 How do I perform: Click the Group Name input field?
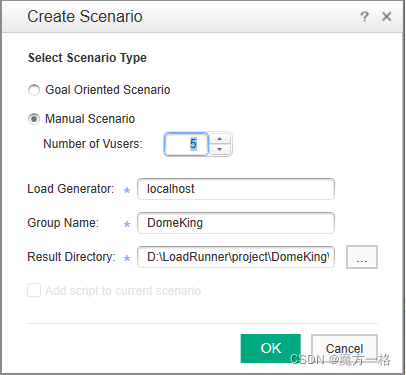(x=236, y=223)
